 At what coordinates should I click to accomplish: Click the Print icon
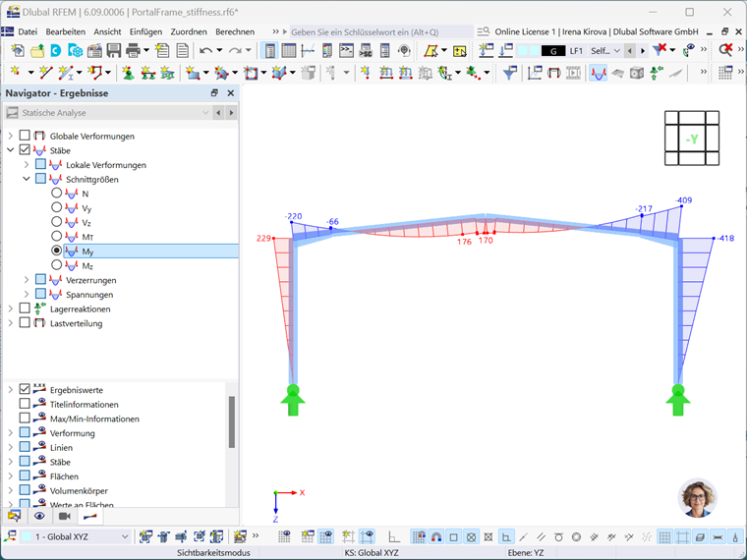point(133,50)
